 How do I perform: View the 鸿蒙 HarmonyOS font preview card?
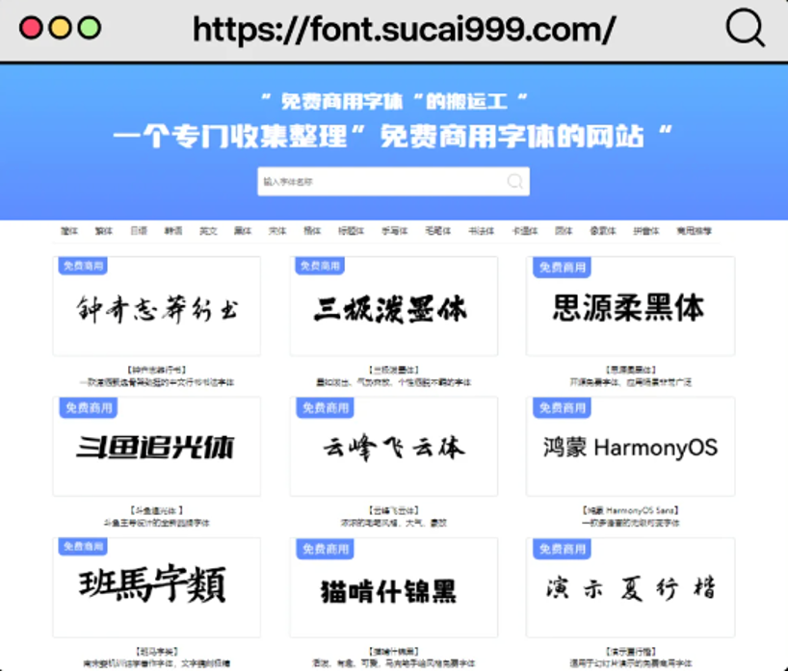631,447
